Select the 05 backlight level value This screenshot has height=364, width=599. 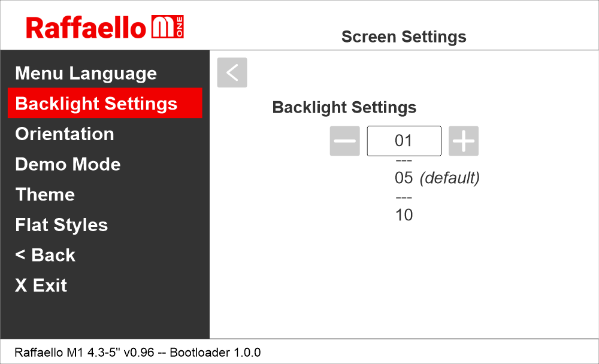coord(404,178)
